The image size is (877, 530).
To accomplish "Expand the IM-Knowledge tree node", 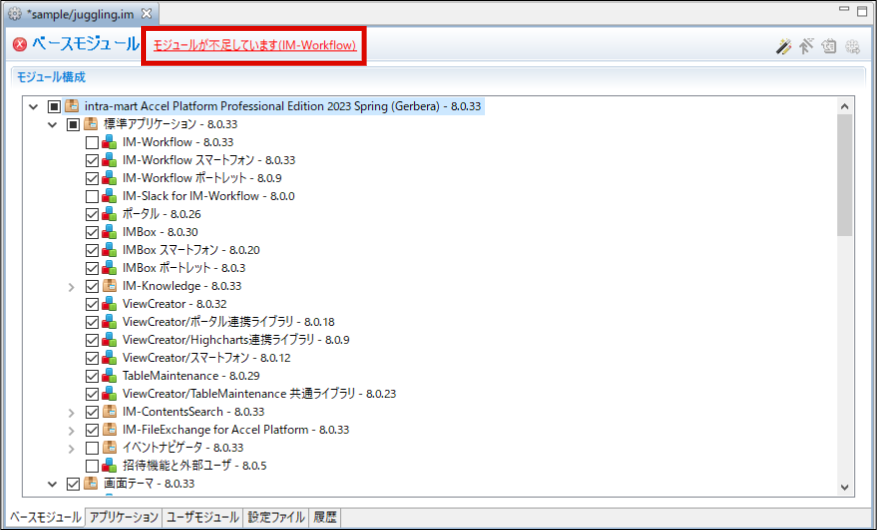I will tap(71, 287).
